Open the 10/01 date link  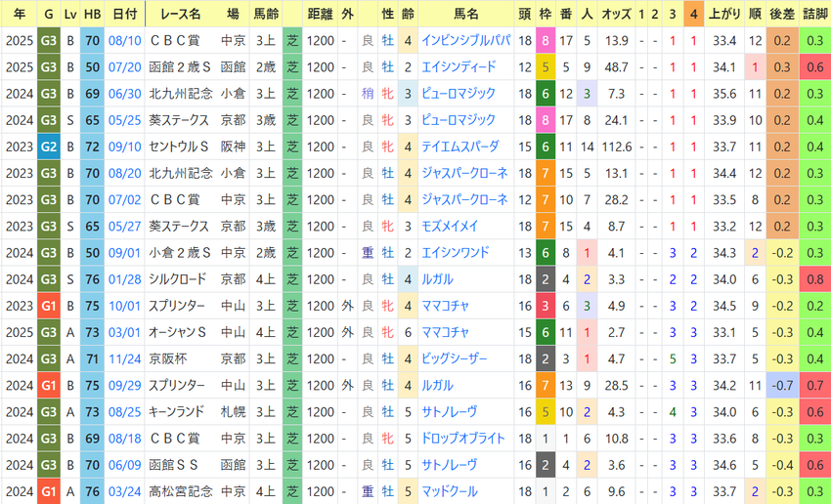pos(124,306)
